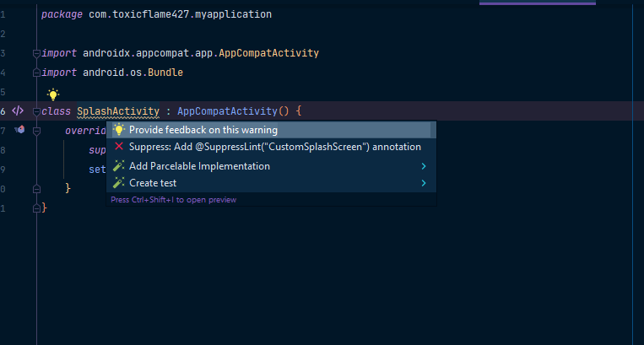Viewport: 644px width, 345px height.
Task: Select Add Parcelable Implementation
Action: pyautogui.click(x=271, y=166)
